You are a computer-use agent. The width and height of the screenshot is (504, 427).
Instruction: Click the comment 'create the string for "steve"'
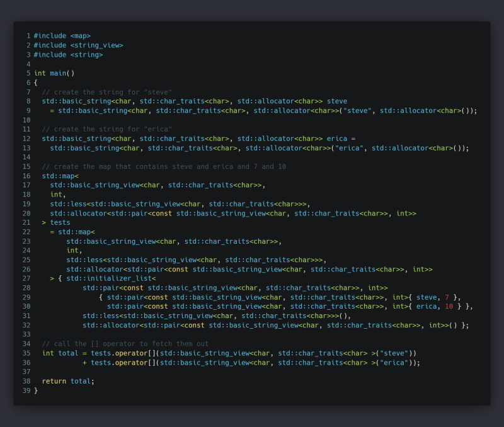tap(107, 92)
